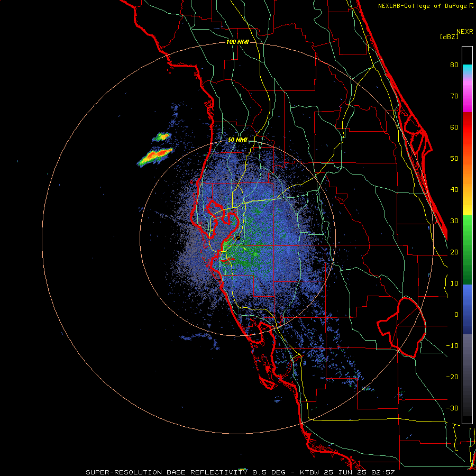Click the -10 value on the dBZ scale
The width and height of the screenshot is (476, 476).
pos(452,346)
